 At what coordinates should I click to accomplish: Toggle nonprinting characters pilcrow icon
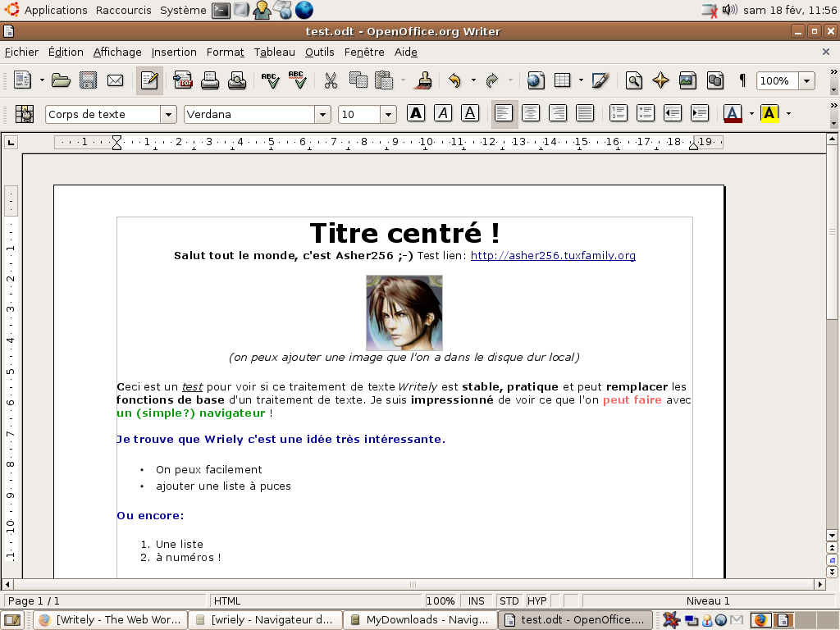click(x=742, y=80)
